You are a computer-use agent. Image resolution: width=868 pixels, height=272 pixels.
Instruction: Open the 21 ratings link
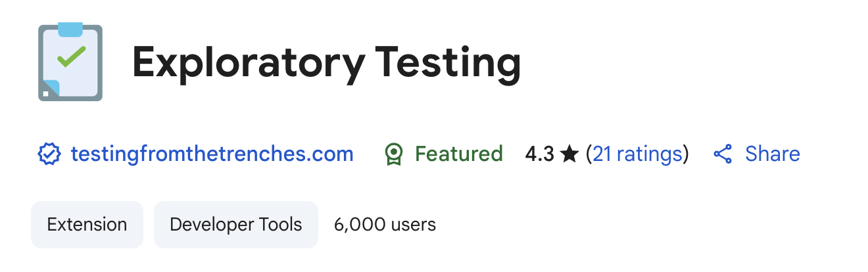point(637,154)
